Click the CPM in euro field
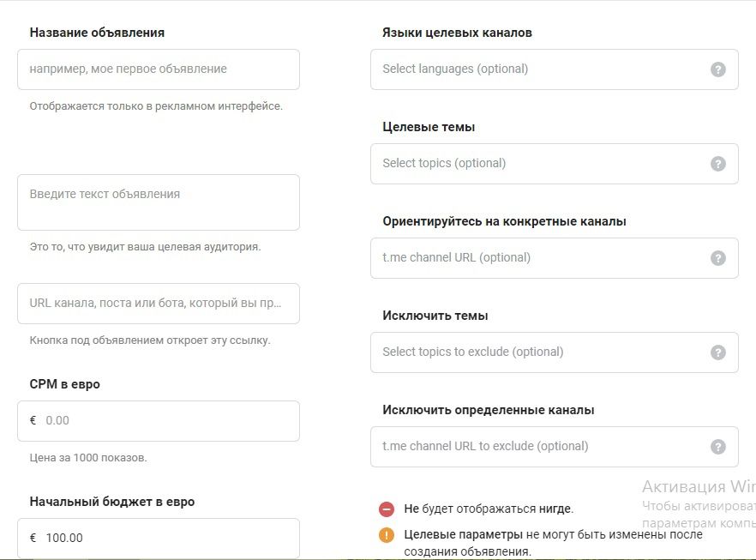Screen dimensions: 756x560 tap(167, 421)
